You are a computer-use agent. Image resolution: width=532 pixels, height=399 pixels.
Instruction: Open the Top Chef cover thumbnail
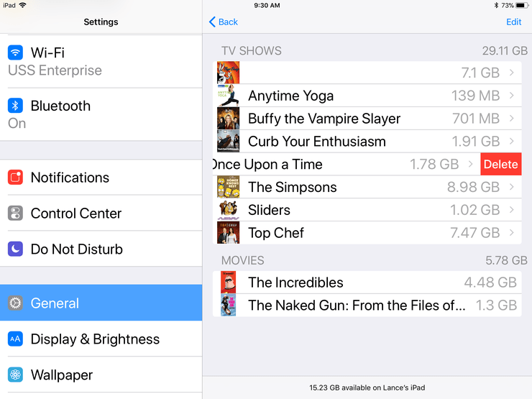click(x=229, y=233)
